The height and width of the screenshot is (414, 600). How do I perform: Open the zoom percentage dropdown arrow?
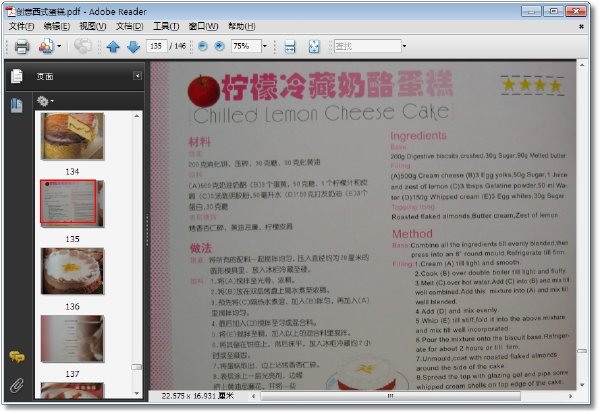265,46
